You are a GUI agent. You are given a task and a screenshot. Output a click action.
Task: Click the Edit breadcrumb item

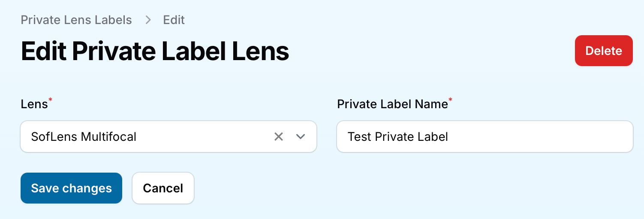(x=174, y=20)
